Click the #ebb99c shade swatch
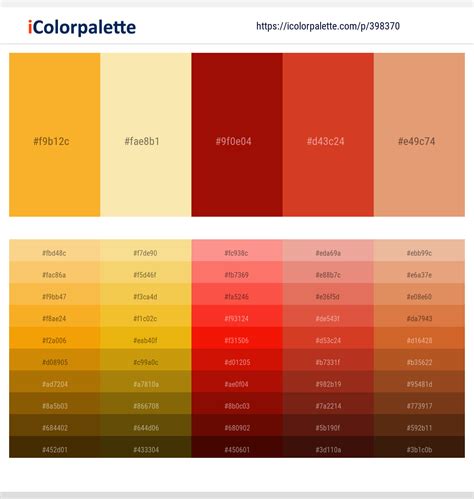 pos(419,251)
